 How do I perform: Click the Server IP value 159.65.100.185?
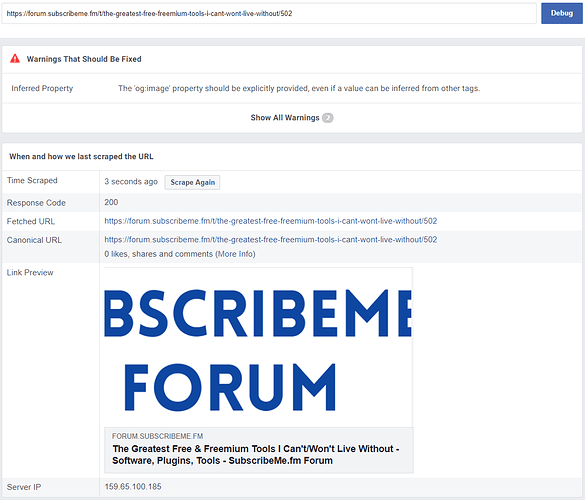click(x=133, y=487)
